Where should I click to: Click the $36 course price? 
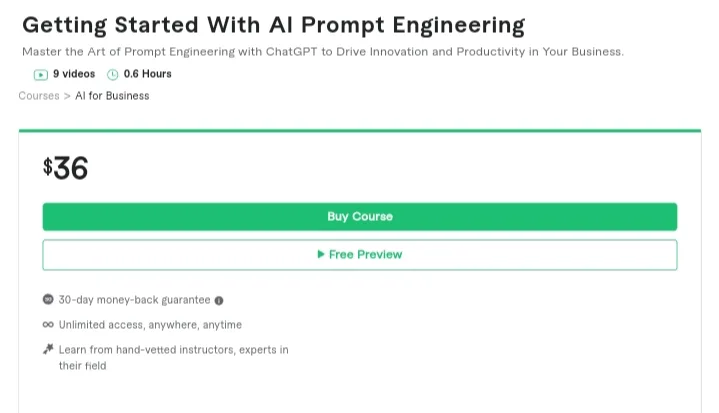tap(66, 168)
